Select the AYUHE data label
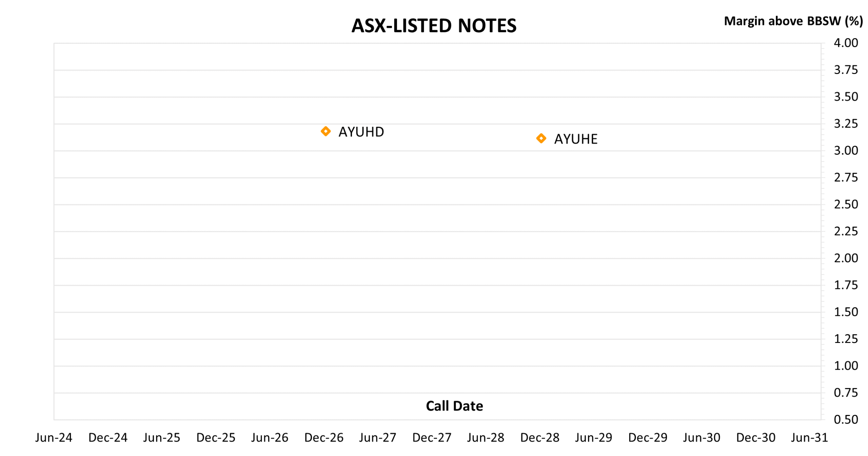 pos(576,139)
